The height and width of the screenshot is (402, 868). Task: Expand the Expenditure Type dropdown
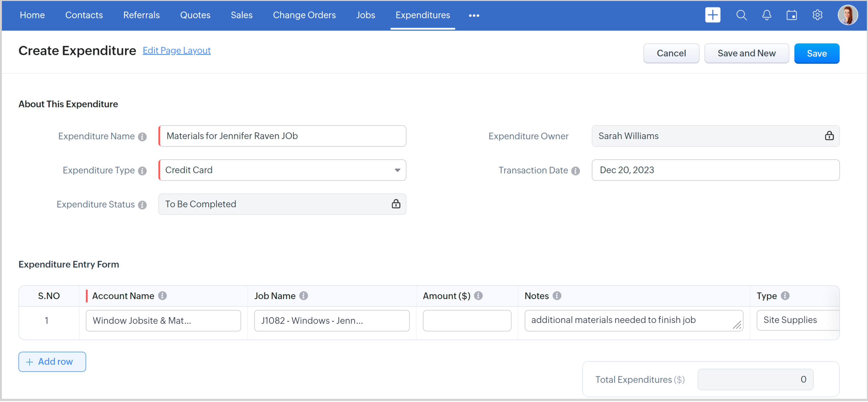[397, 170]
